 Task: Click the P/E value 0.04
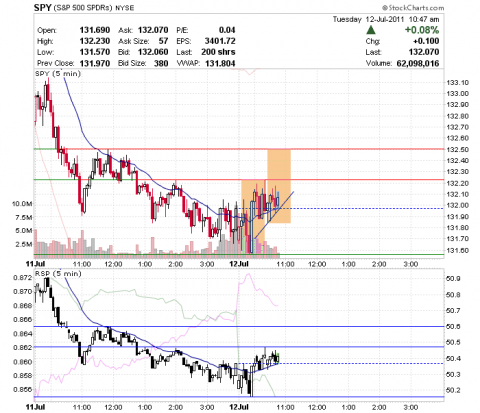click(x=227, y=30)
